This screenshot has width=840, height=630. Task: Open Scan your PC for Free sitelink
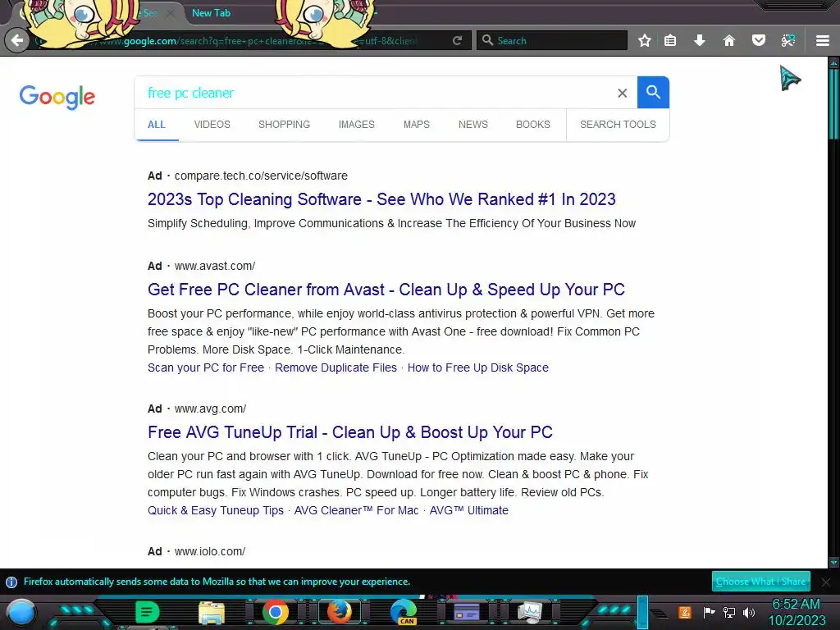[206, 367]
